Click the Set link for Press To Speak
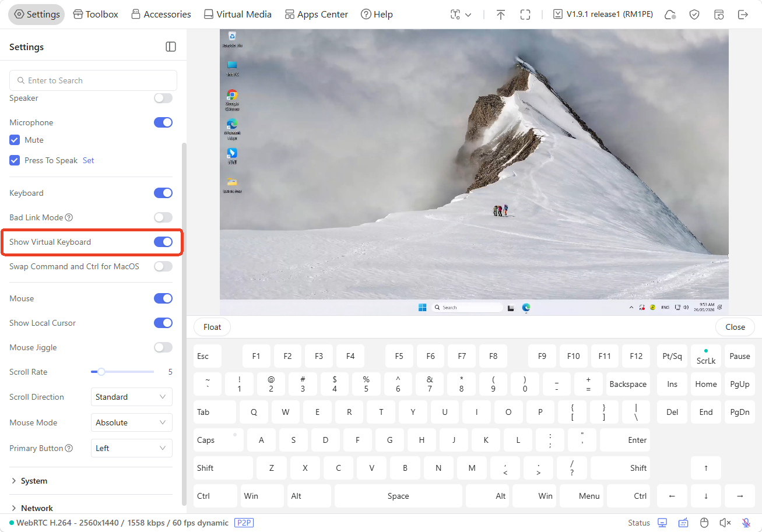This screenshot has width=762, height=532. pos(88,160)
